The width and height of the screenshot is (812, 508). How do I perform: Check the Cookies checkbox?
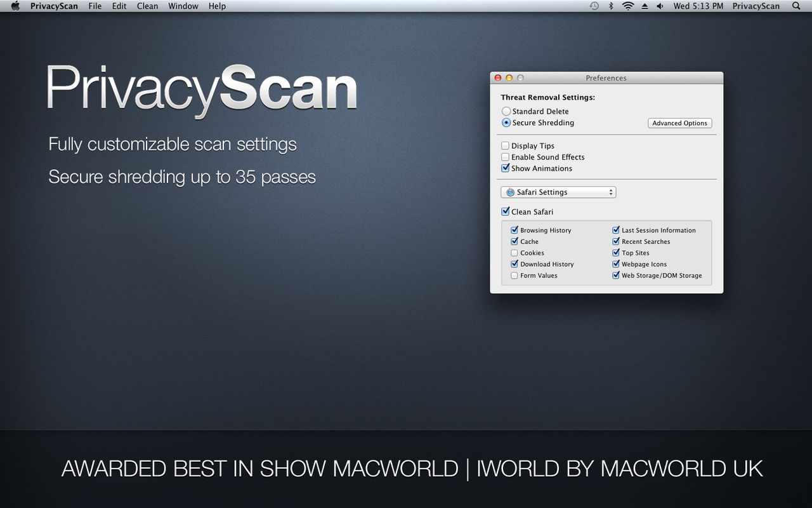[x=514, y=253]
